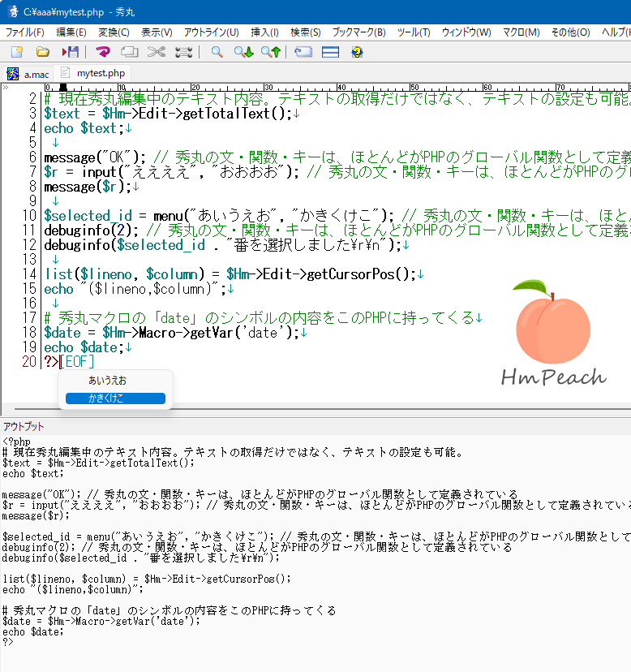
Task: Click getCursorPos in line 14
Action: (350, 274)
